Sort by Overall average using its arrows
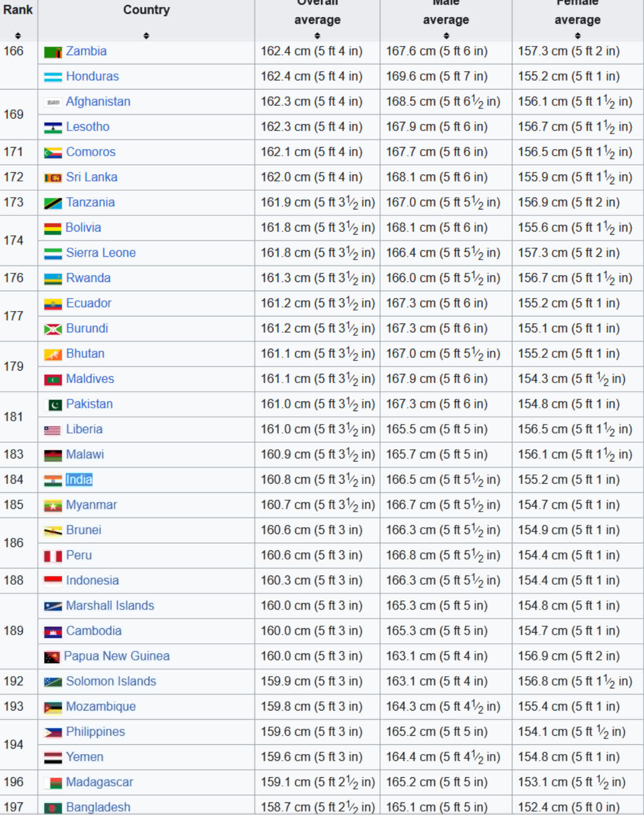The width and height of the screenshot is (644, 815). point(317,35)
